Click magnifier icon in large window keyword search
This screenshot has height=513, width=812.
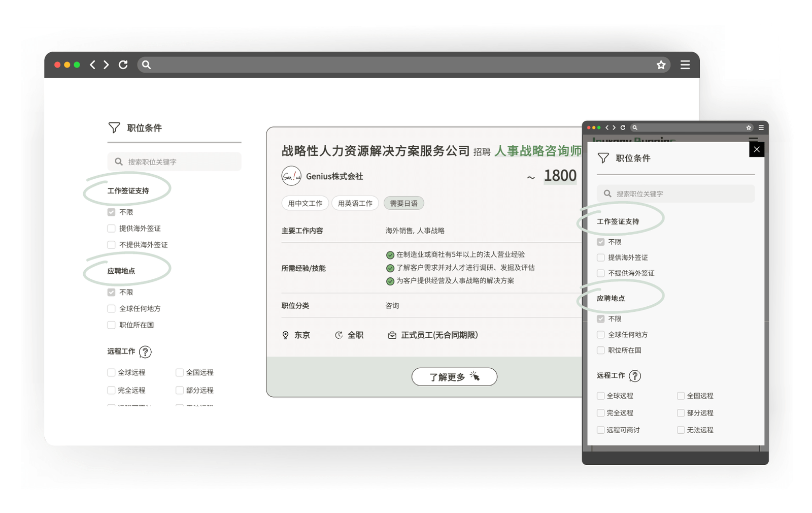tap(119, 162)
